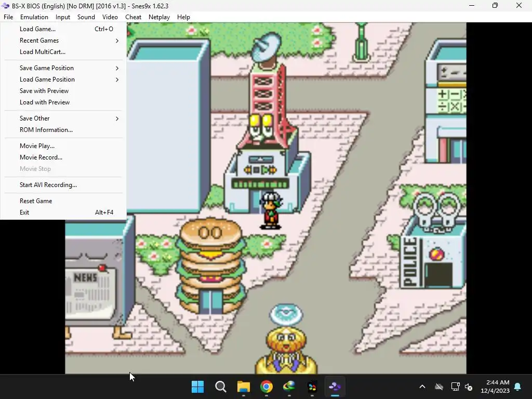Open the Sound menu
532x399 pixels.
86,17
